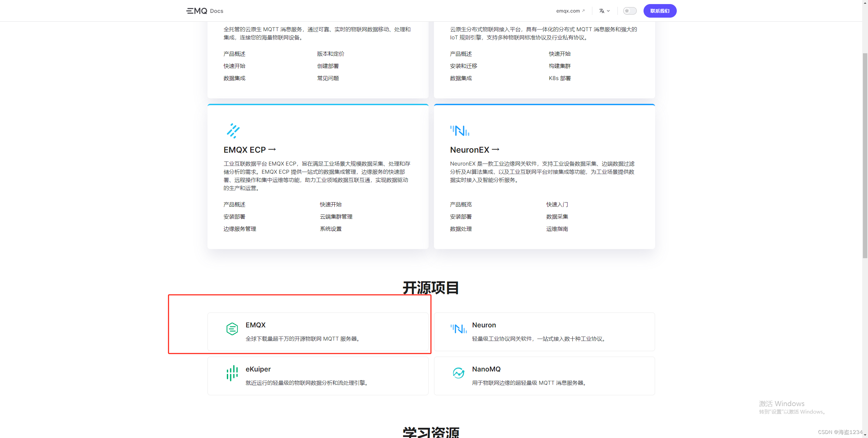Screen dimensions: 868x438
Task: Click the EMQX ECP product icon
Action: tap(233, 131)
